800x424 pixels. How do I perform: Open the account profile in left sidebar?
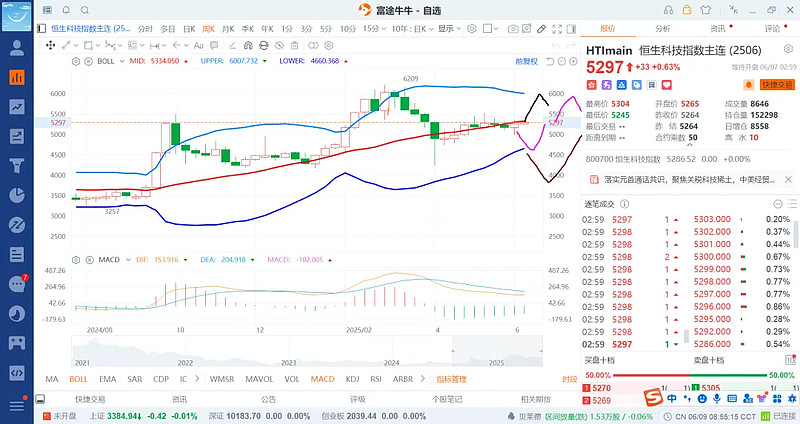click(17, 48)
